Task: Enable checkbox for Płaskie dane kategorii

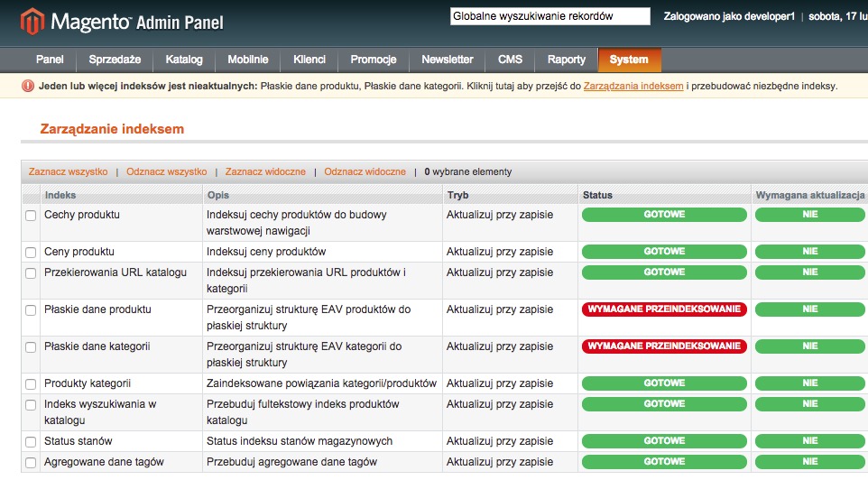Action: (x=31, y=347)
